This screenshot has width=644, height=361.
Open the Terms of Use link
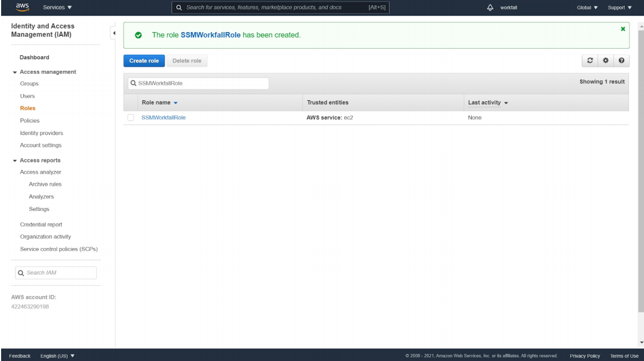tap(624, 355)
